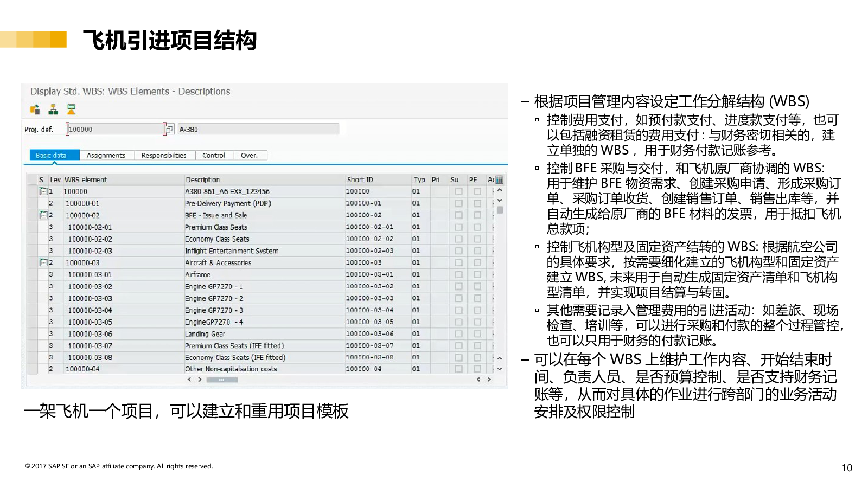This screenshot has width=868, height=488.
Task: Click status icon on row 100000
Action: pyautogui.click(x=43, y=191)
